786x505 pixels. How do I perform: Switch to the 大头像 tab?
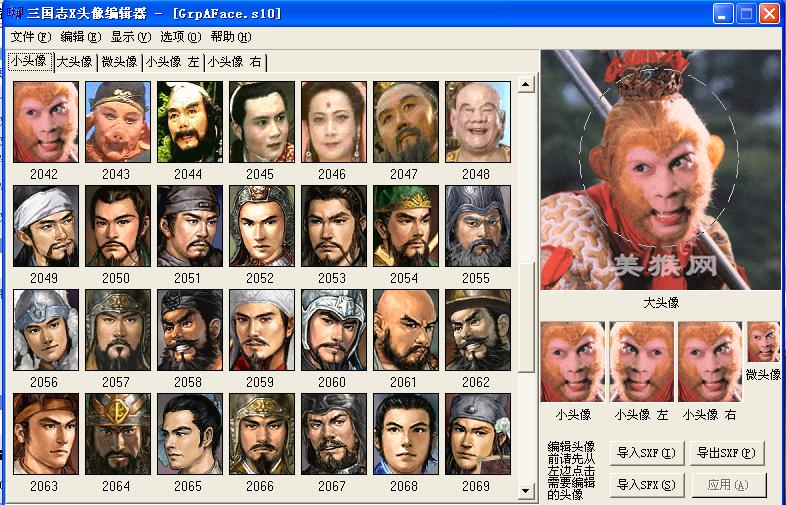coord(75,62)
